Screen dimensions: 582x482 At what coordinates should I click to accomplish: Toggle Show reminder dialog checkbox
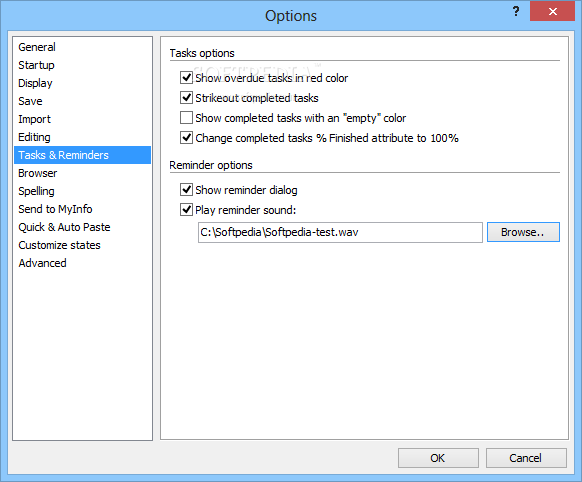point(186,190)
